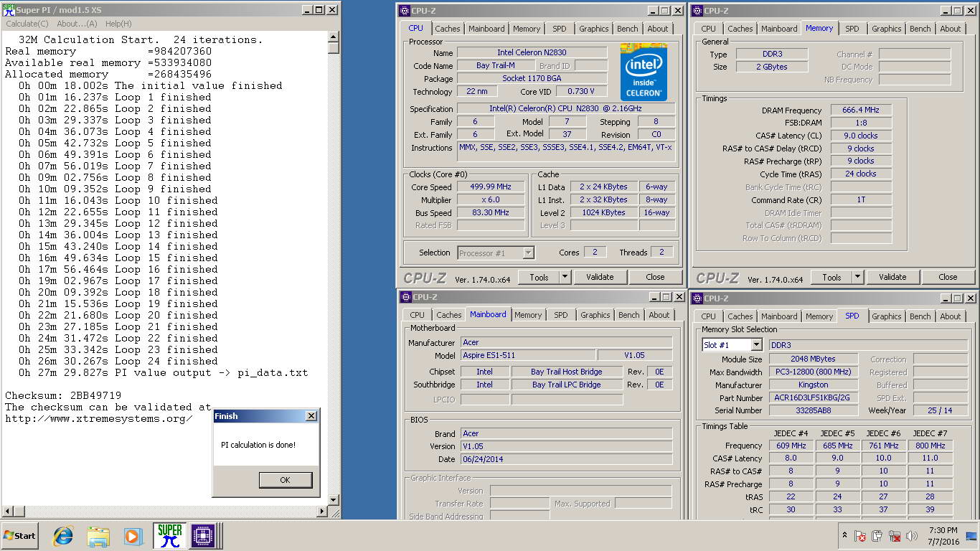Open About tab in CPU-Z mainboard window
Image resolution: width=980 pixels, height=551 pixels.
point(659,315)
